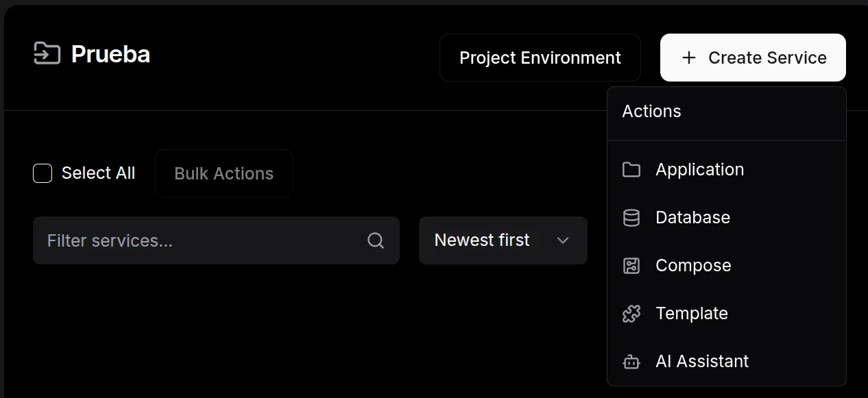Open Project Environment
868x398 pixels.
pyautogui.click(x=540, y=58)
